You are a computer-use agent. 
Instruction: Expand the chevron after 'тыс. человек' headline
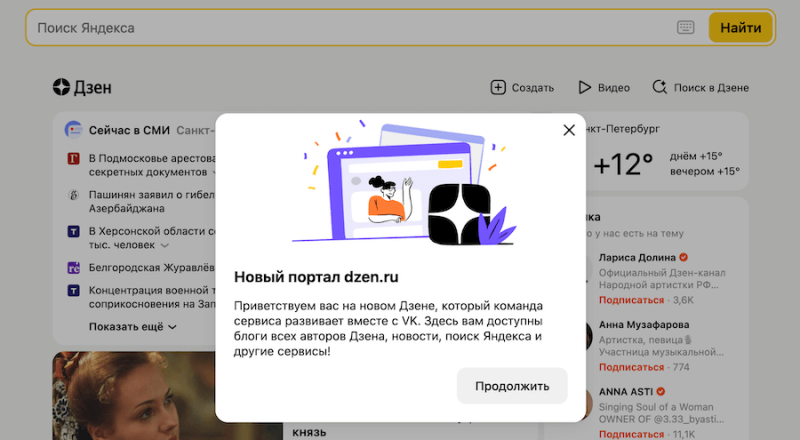tap(165, 245)
